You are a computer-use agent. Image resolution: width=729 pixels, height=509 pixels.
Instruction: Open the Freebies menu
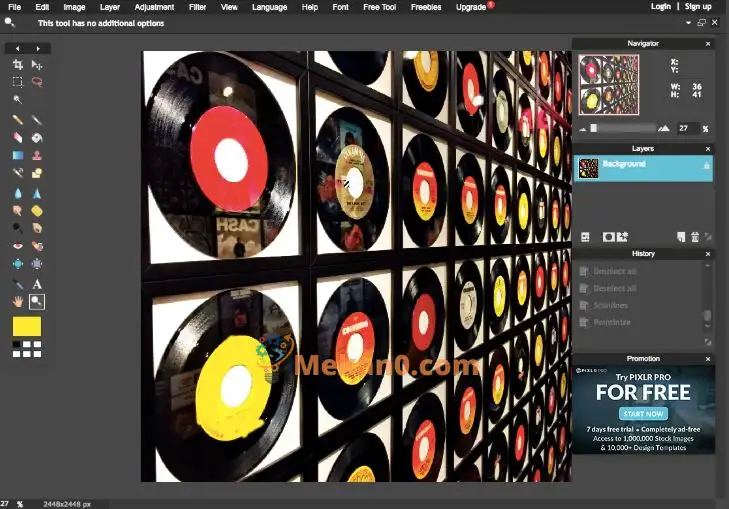pos(426,7)
